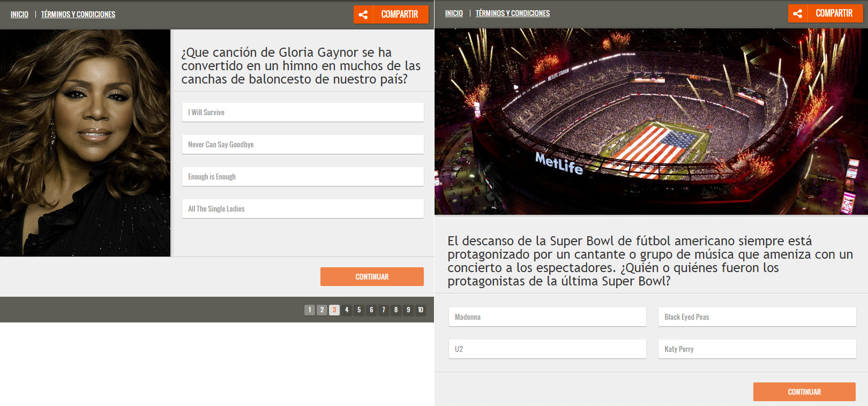The image size is (868, 406).
Task: Choose Madonna as the answer
Action: 547,317
